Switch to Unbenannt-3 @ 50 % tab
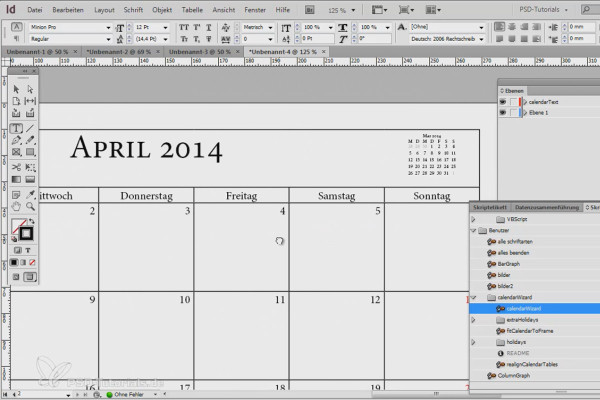This screenshot has width=600, height=400. tap(200, 52)
